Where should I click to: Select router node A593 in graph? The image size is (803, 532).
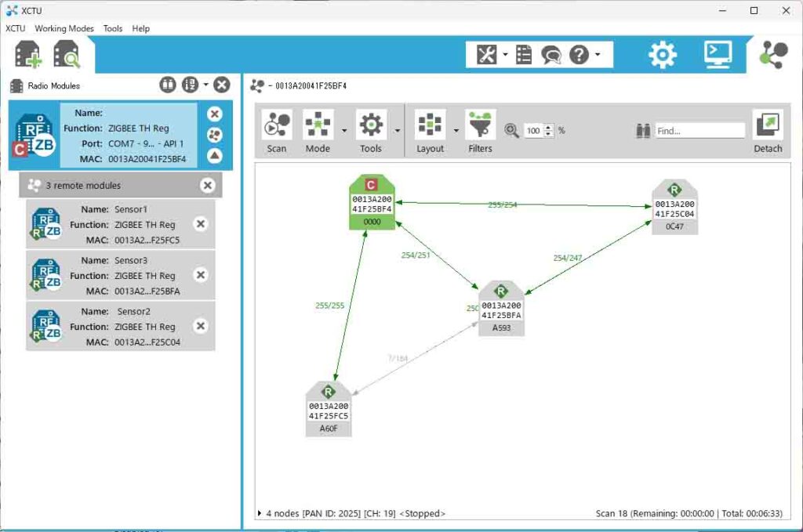point(501,309)
